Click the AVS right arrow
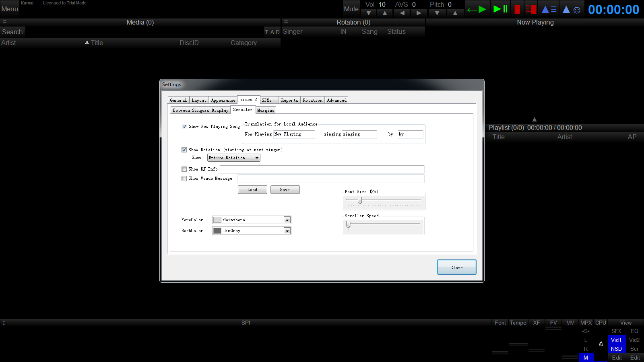The image size is (644, 362). (x=419, y=13)
